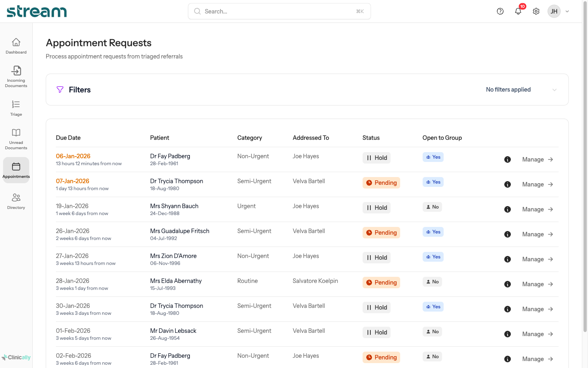Open the No filters applied dropdown
This screenshot has width=588, height=368.
tap(513, 90)
